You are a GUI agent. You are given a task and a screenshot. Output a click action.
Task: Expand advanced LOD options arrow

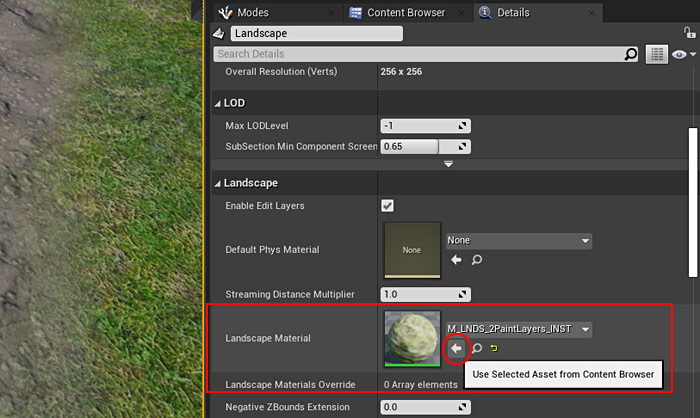pos(448,164)
